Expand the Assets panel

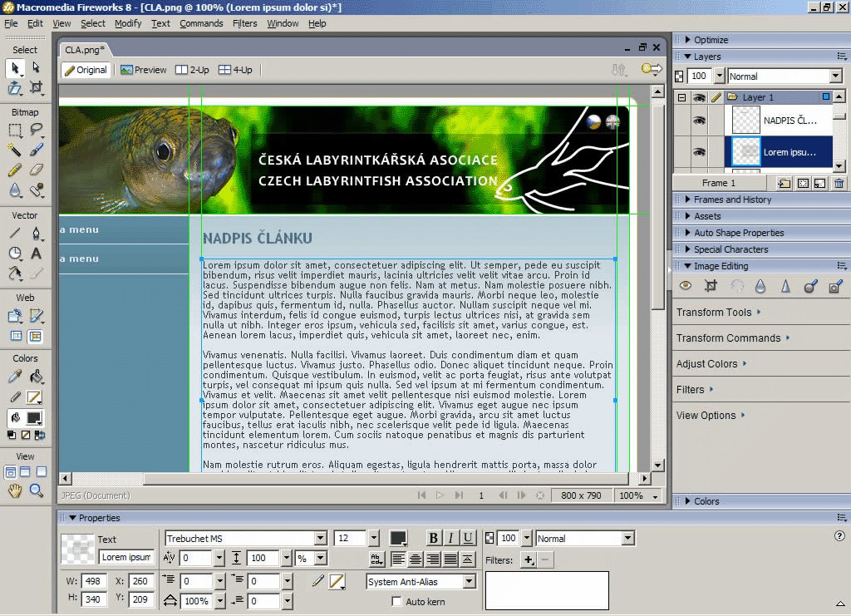(687, 216)
